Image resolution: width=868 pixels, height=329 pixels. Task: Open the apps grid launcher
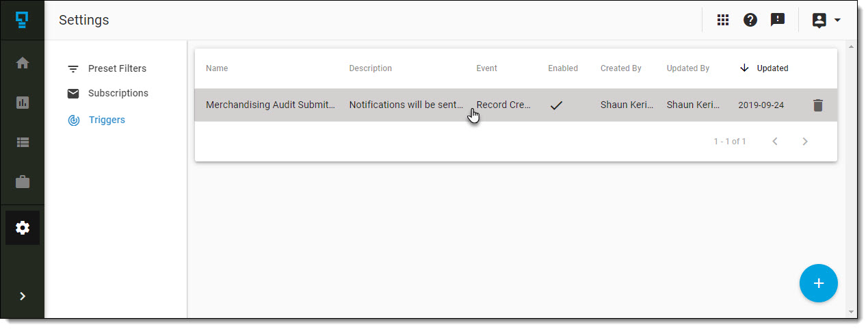723,20
